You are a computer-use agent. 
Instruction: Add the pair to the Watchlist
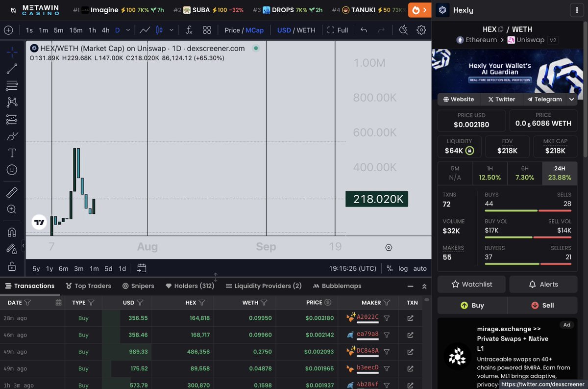click(x=471, y=284)
